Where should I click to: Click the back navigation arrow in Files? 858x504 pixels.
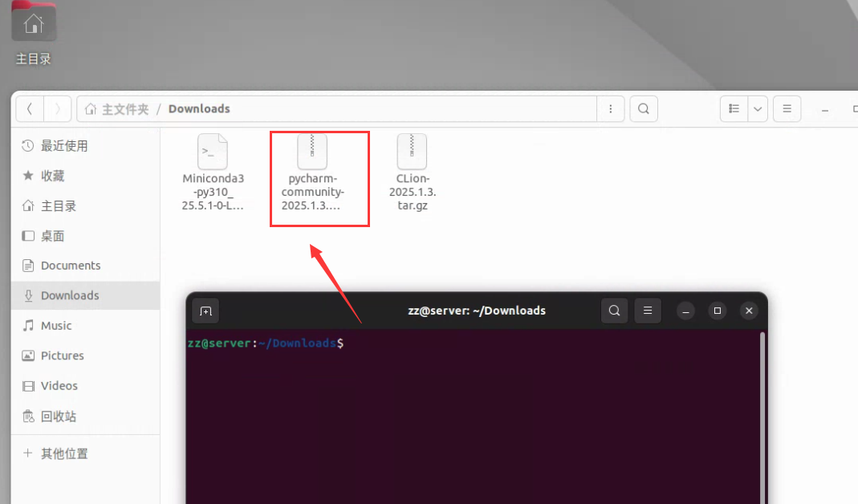(30, 108)
